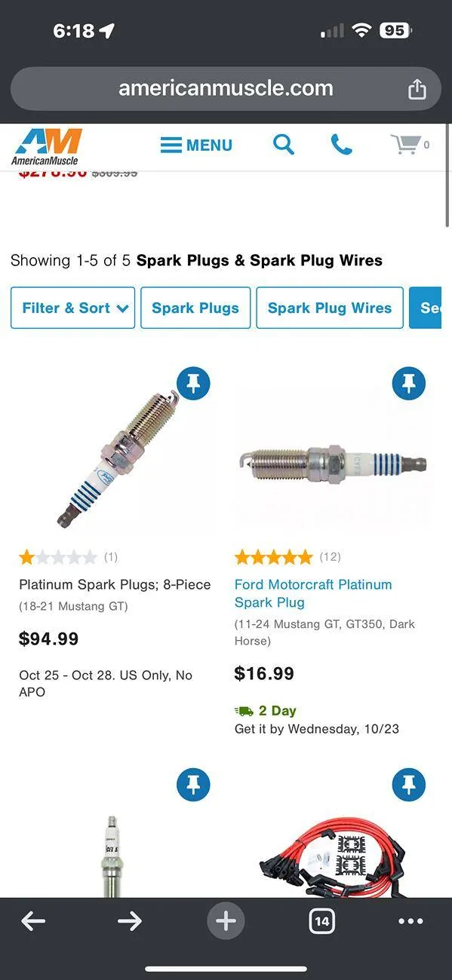
Task: Open the hamburger MENU
Action: 196,145
